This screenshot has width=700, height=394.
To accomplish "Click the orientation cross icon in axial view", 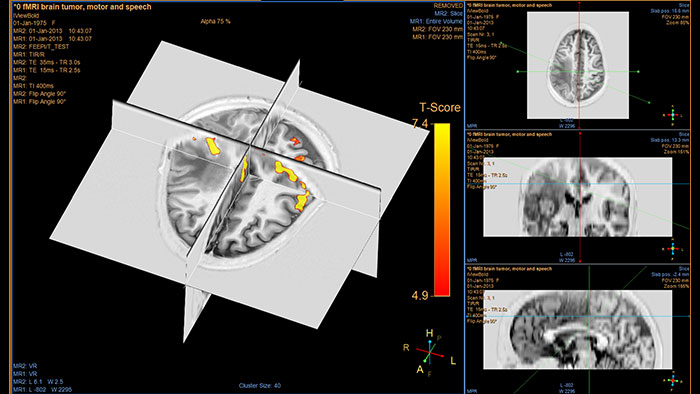I will [x=673, y=114].
